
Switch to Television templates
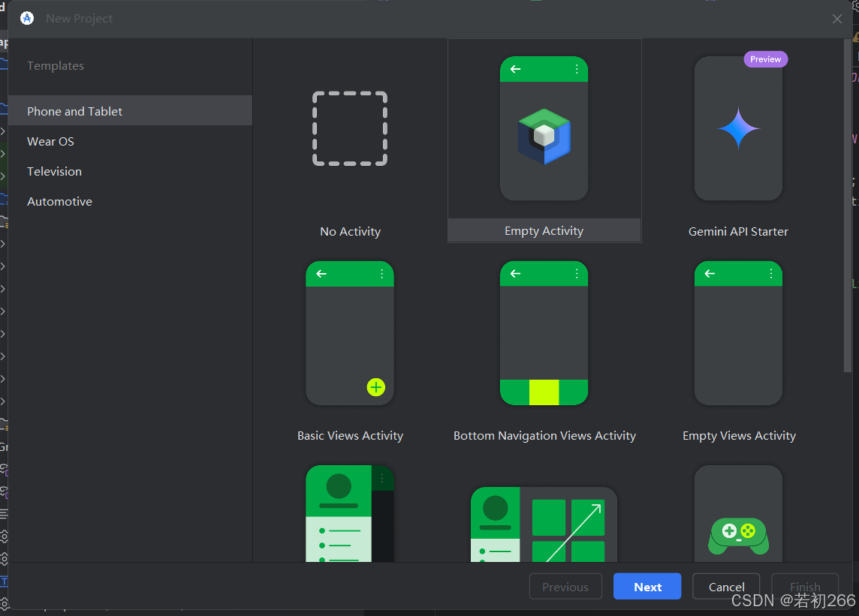pos(131,171)
